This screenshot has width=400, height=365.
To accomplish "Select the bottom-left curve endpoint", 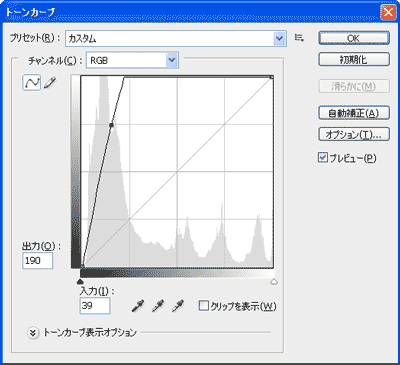I will (82, 266).
